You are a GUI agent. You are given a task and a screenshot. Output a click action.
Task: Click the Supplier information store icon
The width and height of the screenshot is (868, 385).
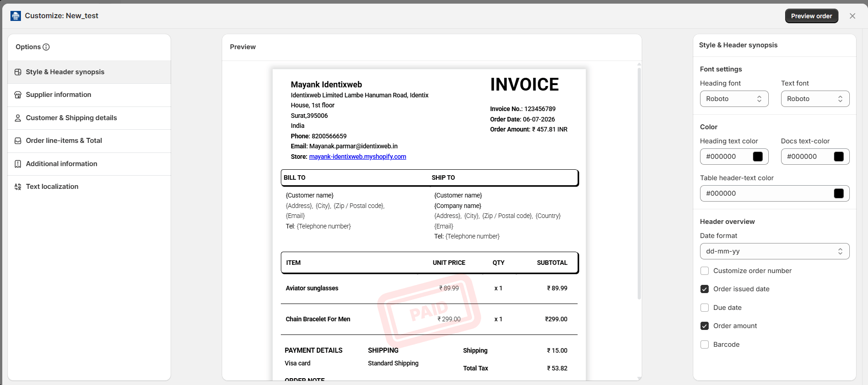coord(18,95)
